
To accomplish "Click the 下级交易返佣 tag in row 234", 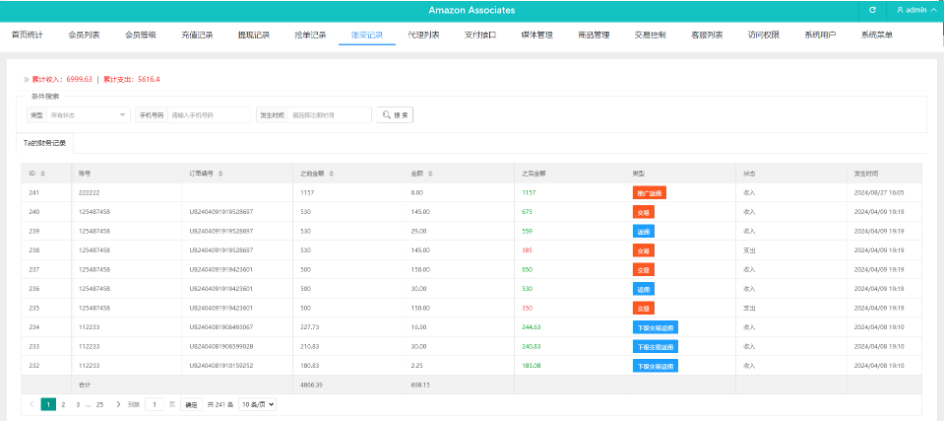I will pyautogui.click(x=655, y=328).
